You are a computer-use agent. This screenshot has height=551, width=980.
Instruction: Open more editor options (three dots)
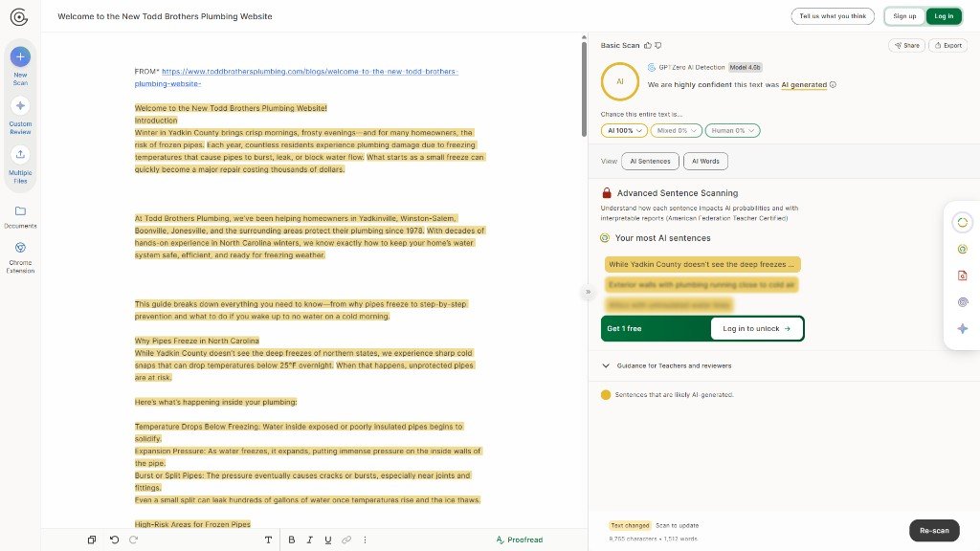[x=365, y=540]
